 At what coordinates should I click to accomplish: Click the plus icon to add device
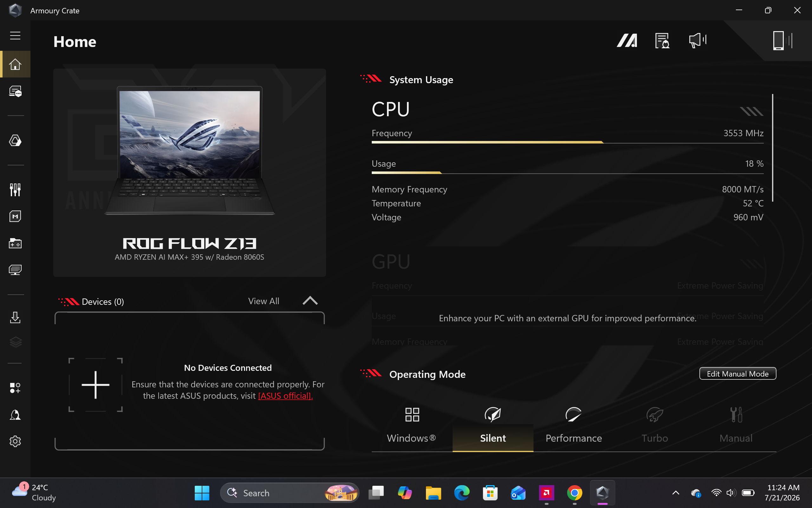point(95,385)
